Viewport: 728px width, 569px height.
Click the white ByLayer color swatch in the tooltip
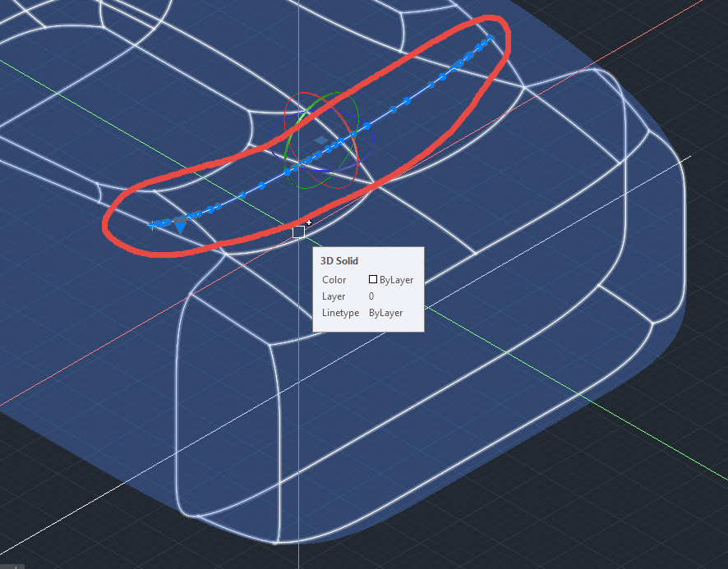pos(371,279)
